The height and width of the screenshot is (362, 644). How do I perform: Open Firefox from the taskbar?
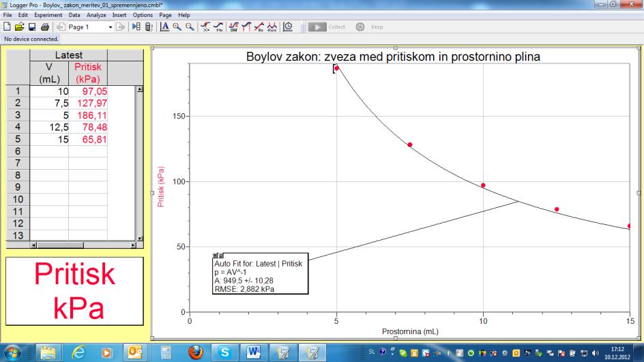(196, 352)
